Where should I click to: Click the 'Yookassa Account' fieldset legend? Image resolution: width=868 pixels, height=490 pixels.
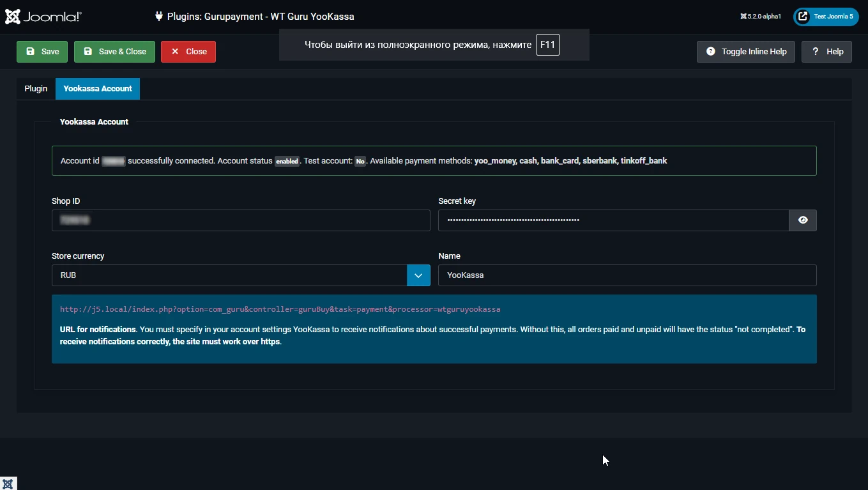(x=94, y=122)
